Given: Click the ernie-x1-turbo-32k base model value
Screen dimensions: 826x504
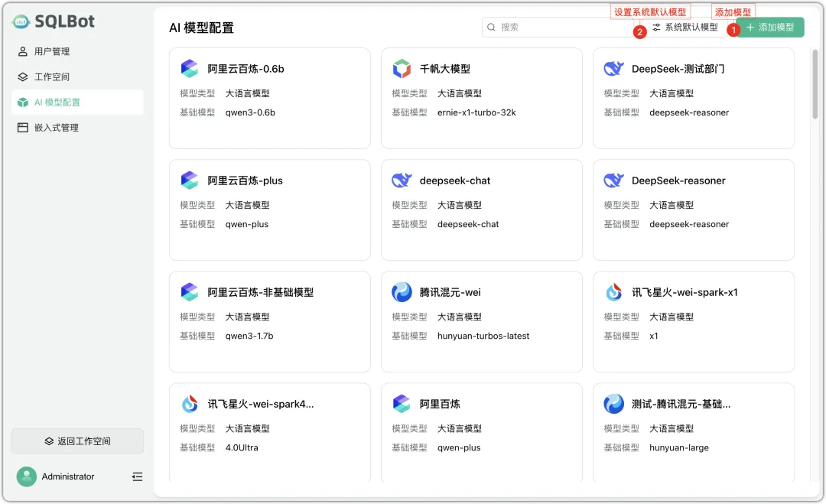Looking at the screenshot, I should [476, 112].
